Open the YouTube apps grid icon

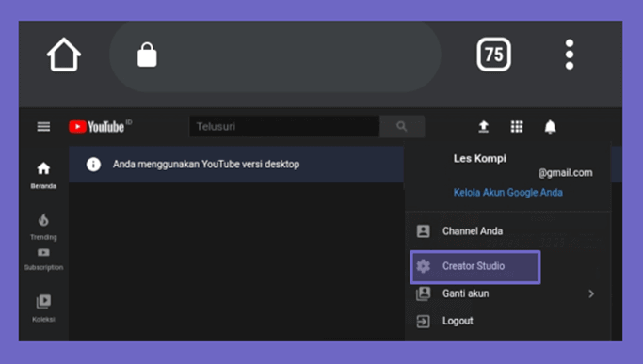(517, 127)
